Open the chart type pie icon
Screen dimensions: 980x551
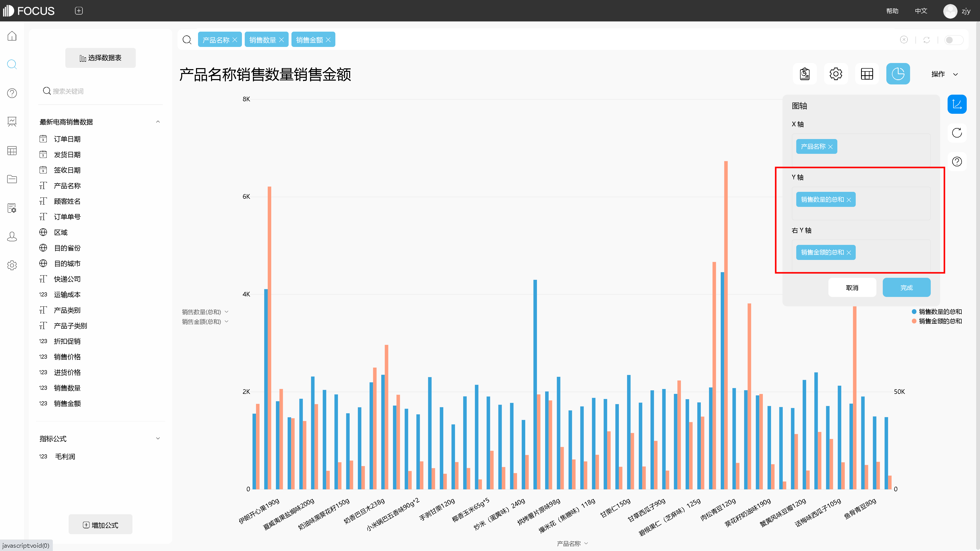[898, 74]
